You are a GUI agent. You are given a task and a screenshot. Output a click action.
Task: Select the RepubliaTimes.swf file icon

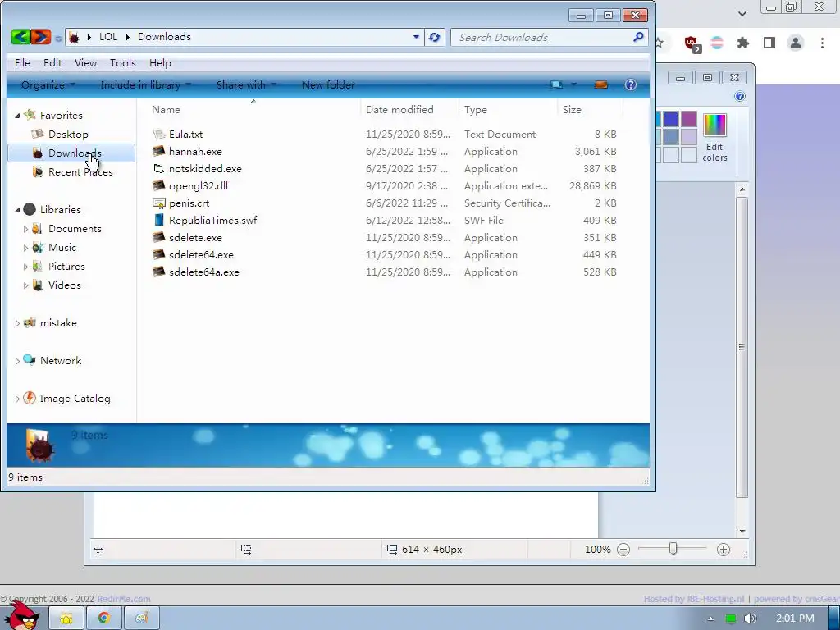coord(158,220)
